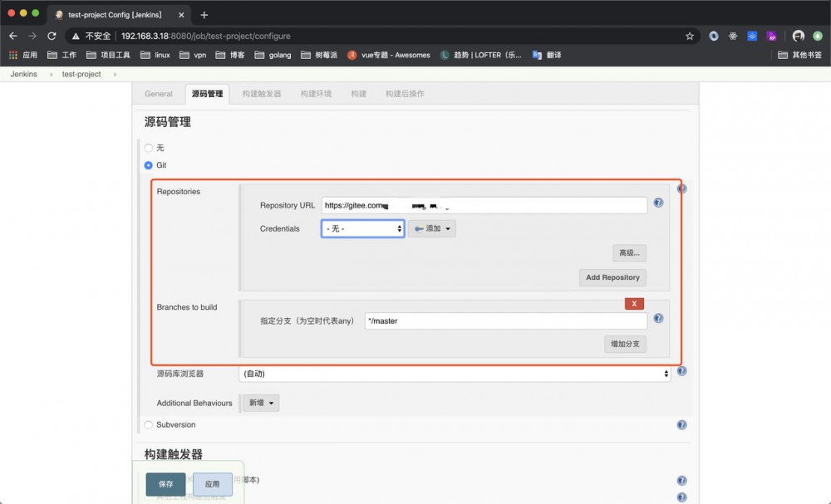Open help beside 源码库浏览器 dropdown
Viewport: 831px width, 504px height.
point(681,371)
